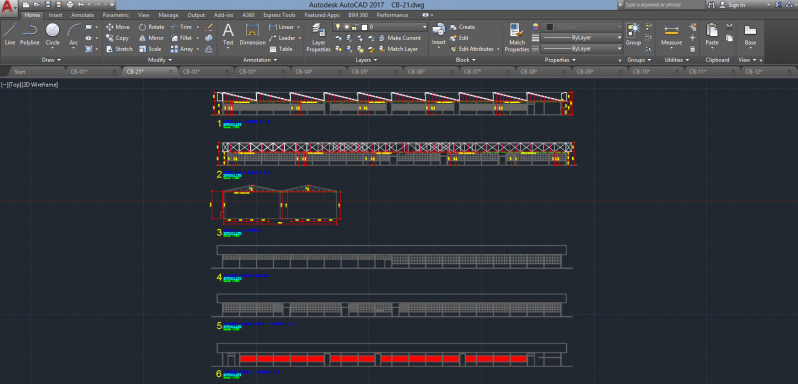
Task: Click the Text annotation tool
Action: (x=228, y=35)
